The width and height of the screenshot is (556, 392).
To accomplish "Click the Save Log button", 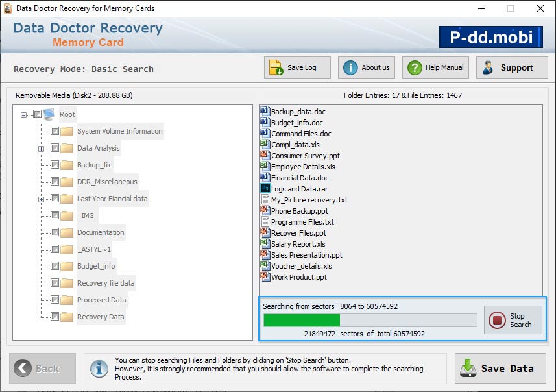I will pos(297,67).
